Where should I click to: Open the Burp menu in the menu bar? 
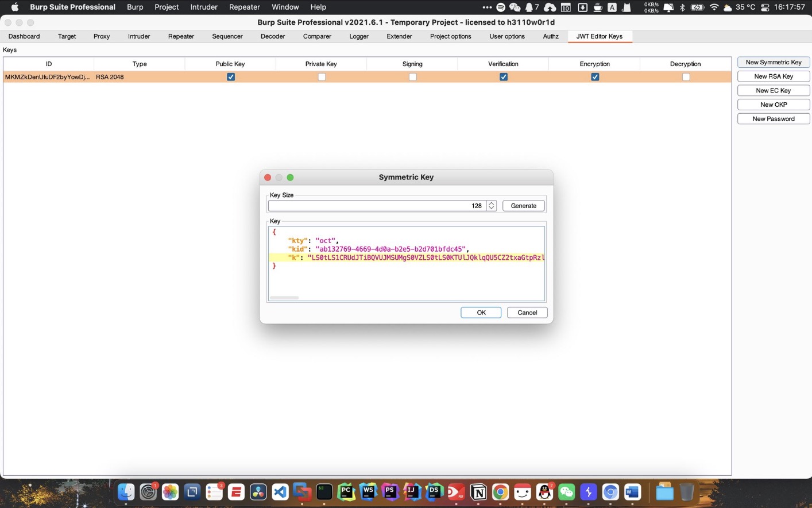tap(135, 7)
